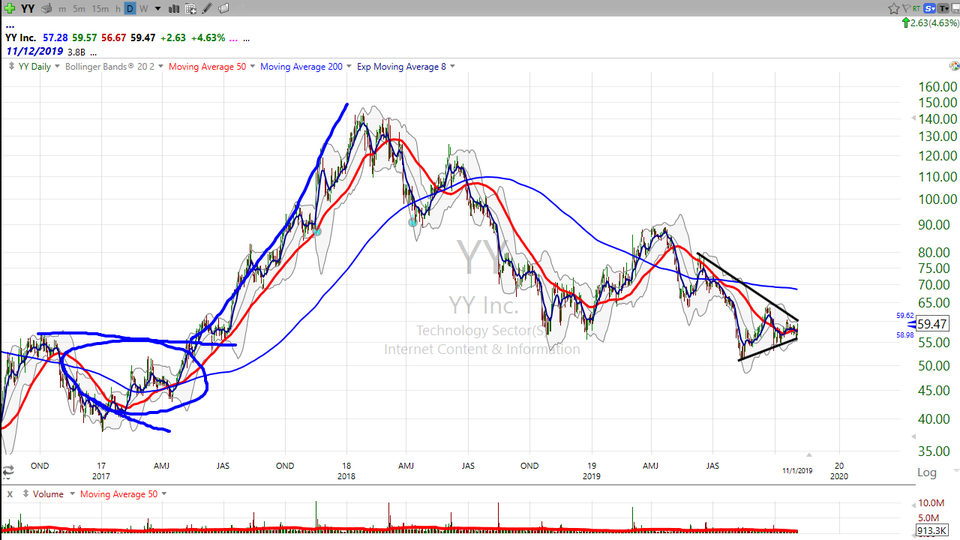Click the date 11/12/2019 label
This screenshot has height=540, width=960.
point(34,51)
